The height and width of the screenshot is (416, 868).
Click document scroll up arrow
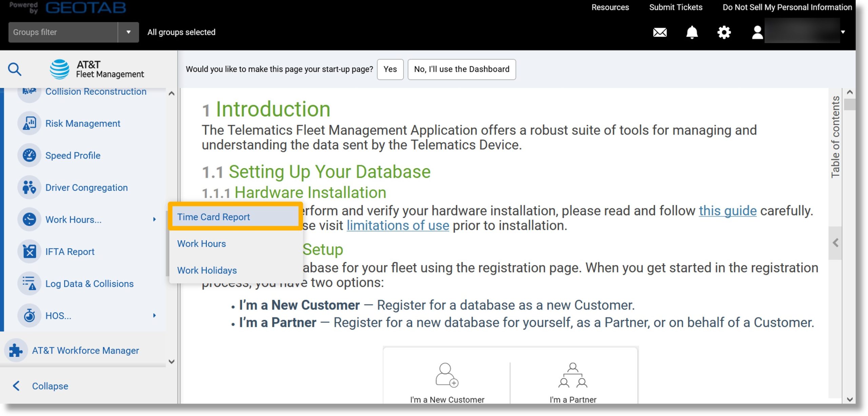point(849,92)
